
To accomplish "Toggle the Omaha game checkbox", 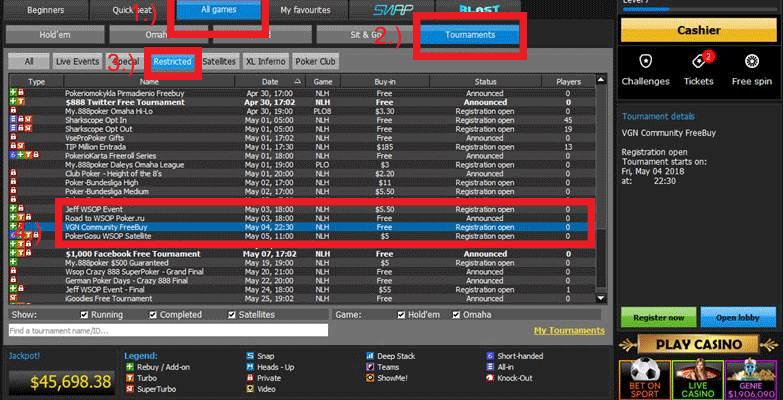I will click(x=456, y=315).
